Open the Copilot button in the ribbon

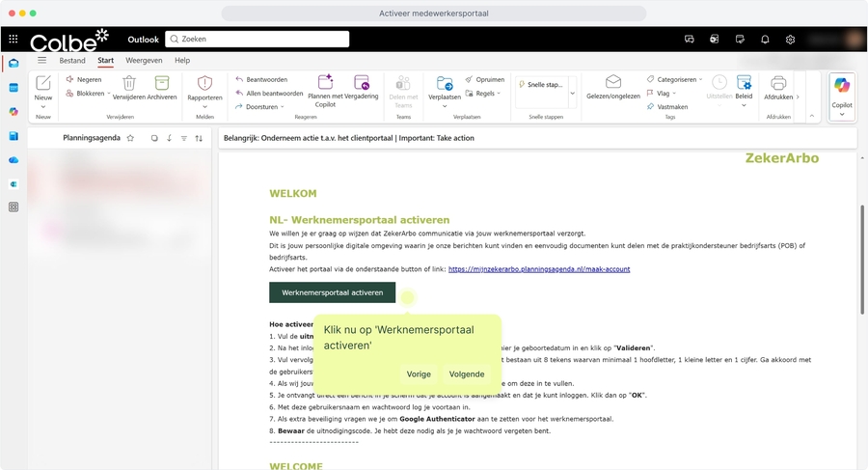point(842,90)
